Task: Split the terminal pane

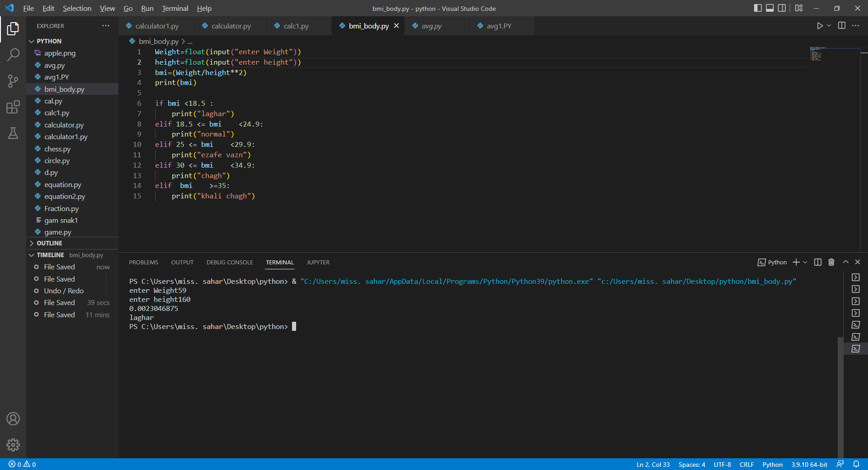Action: click(x=817, y=262)
